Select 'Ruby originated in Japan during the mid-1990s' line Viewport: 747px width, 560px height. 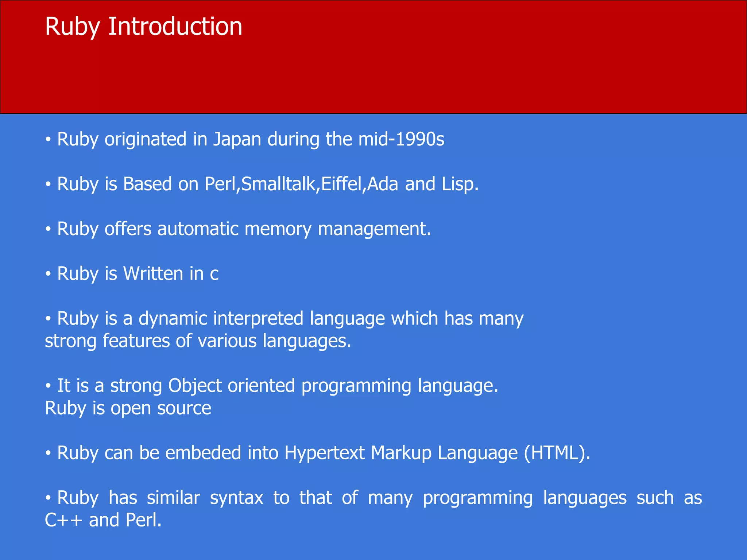pos(245,140)
